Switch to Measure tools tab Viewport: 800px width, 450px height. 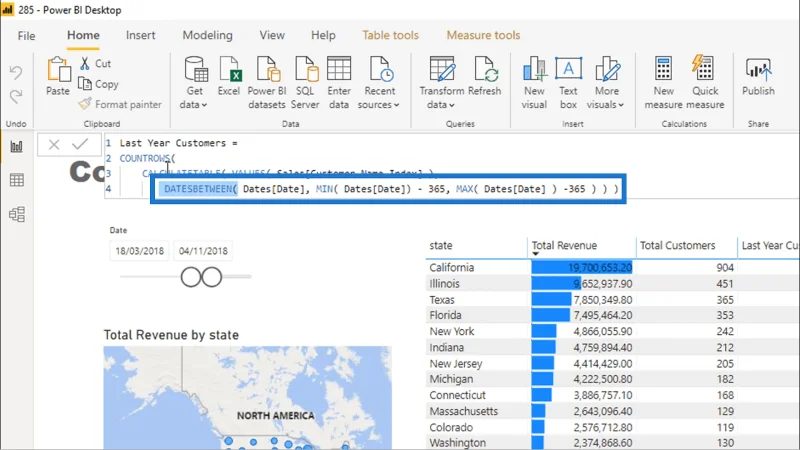483,35
